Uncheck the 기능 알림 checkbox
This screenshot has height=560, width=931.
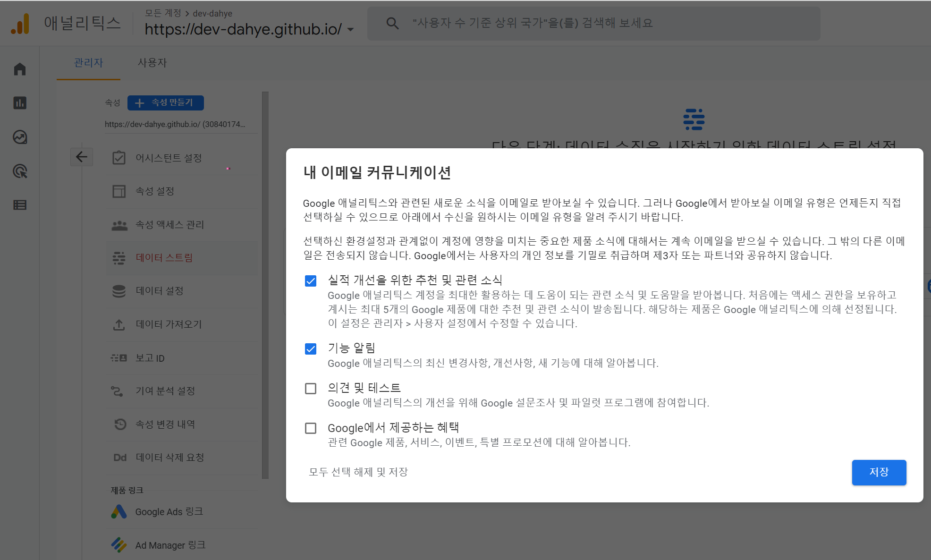pos(311,349)
